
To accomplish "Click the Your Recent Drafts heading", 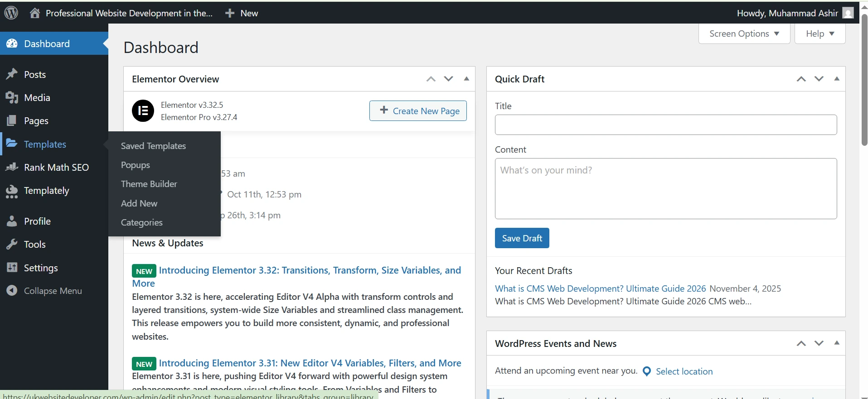I will tap(533, 270).
